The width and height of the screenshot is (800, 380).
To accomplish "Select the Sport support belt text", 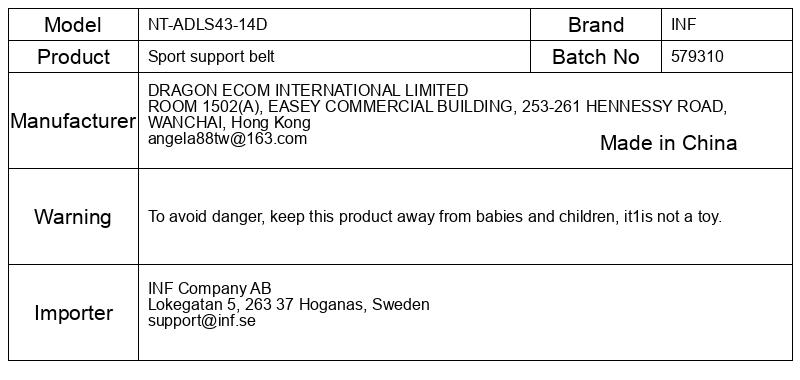I will pyautogui.click(x=211, y=57).
